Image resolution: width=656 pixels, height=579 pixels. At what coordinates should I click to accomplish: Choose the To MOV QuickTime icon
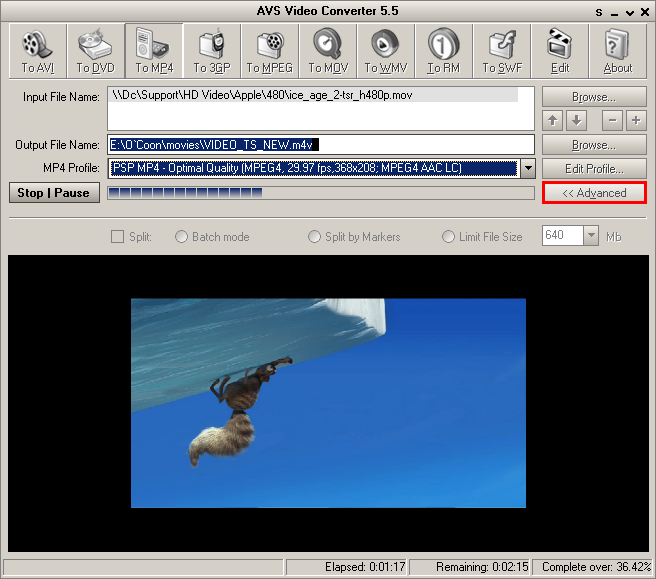tap(328, 51)
